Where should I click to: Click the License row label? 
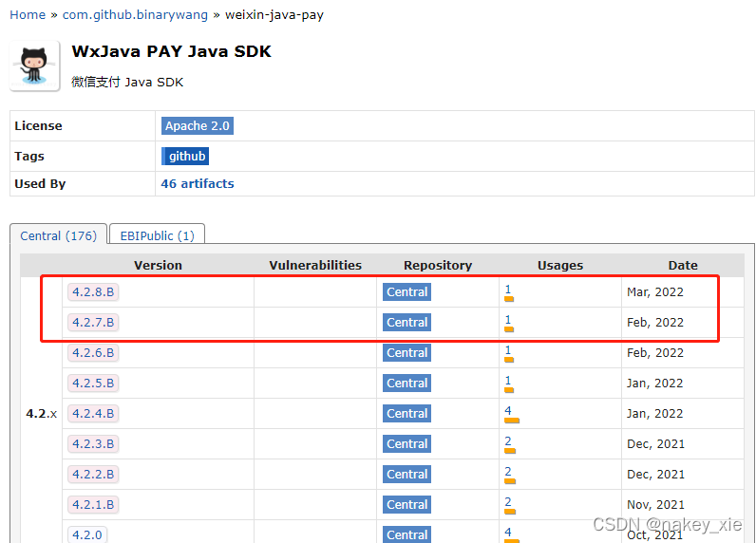click(38, 125)
